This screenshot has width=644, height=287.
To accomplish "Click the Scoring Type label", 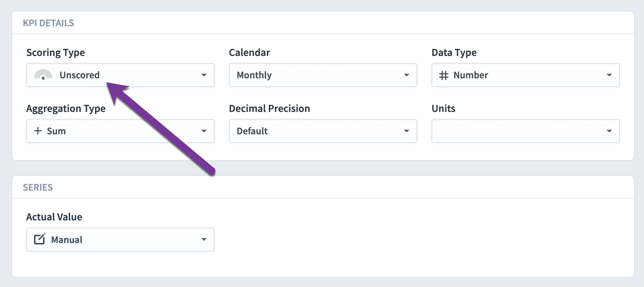I will click(56, 53).
